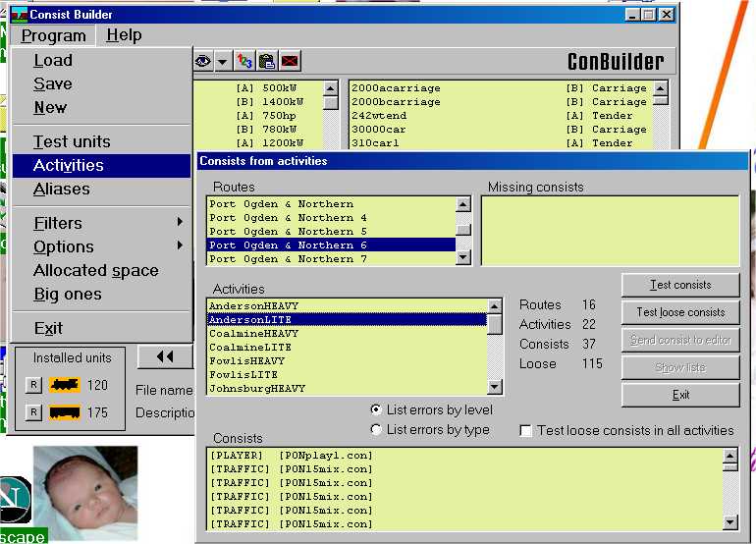The width and height of the screenshot is (756, 544).
Task: Click Activities list scrollbar thumb
Action: 495,324
